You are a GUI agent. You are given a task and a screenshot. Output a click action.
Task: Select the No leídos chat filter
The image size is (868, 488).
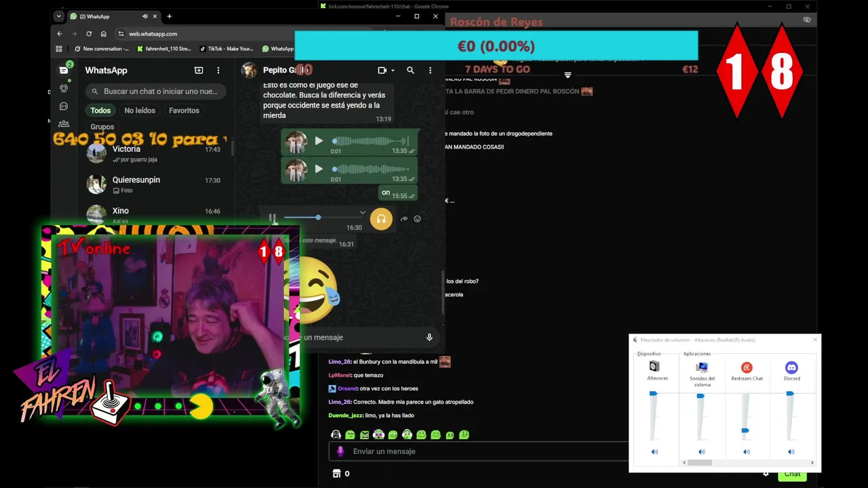tap(140, 110)
